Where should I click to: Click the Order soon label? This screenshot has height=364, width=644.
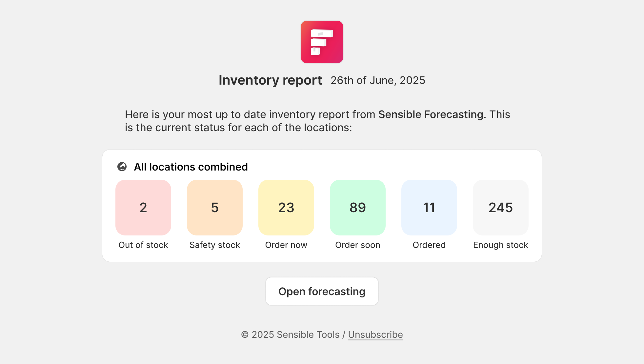click(x=358, y=245)
